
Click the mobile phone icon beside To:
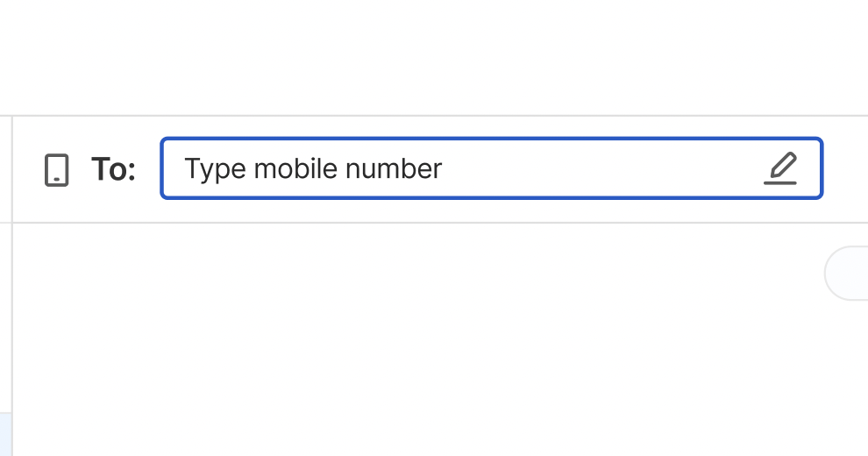coord(56,170)
